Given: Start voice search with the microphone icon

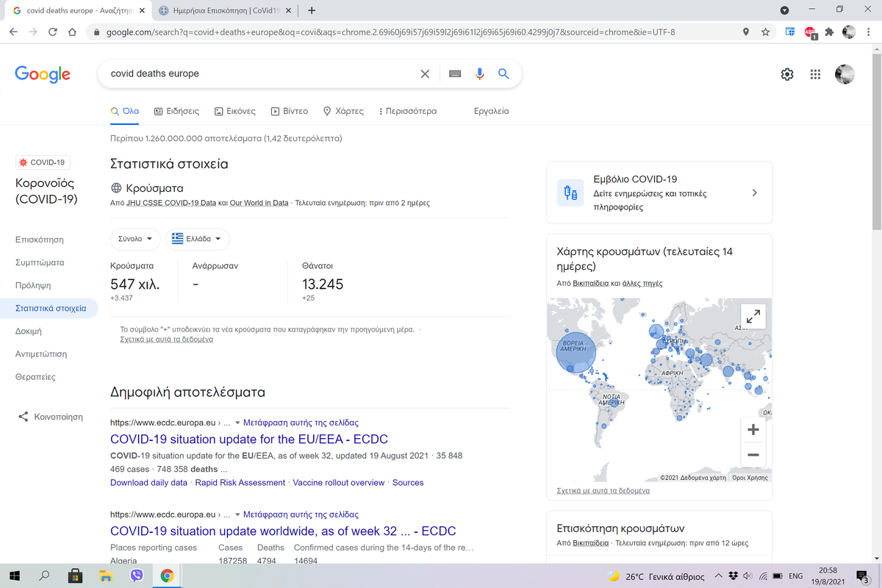Looking at the screenshot, I should coord(480,73).
